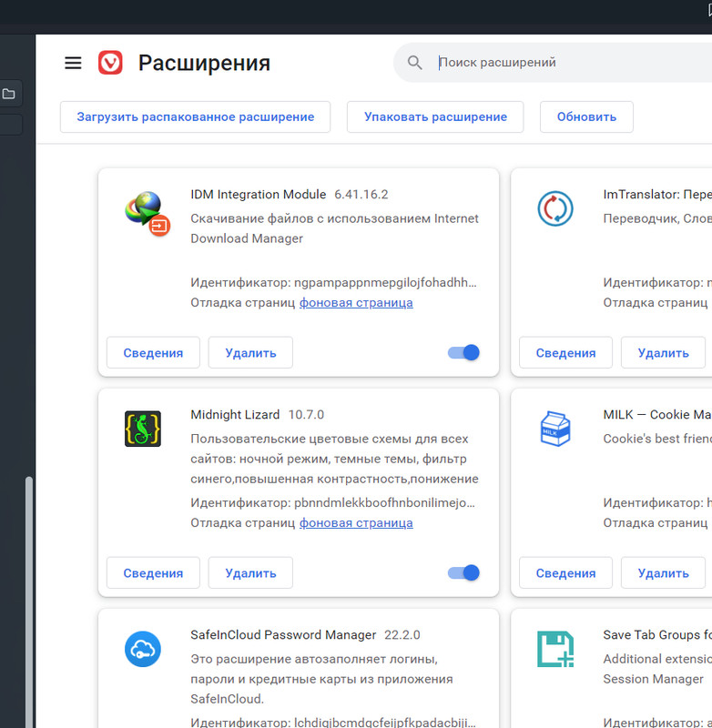Click the Update extensions button
712x728 pixels.
[x=586, y=117]
